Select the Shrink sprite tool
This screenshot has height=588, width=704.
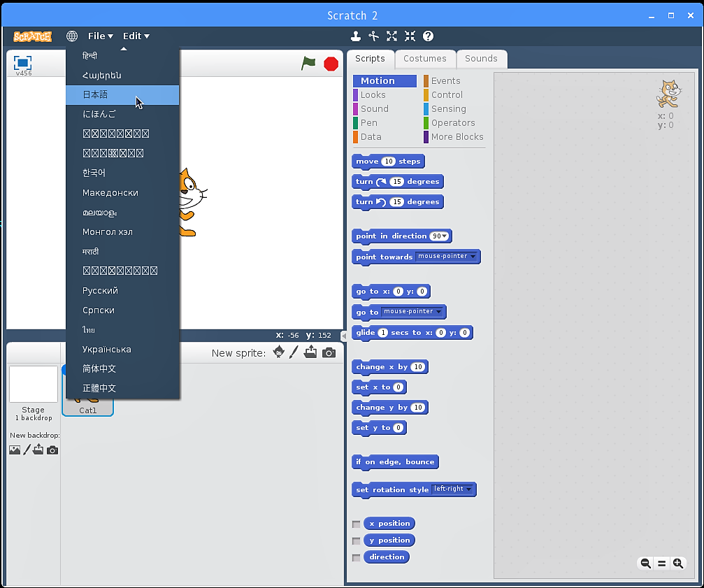[410, 36]
